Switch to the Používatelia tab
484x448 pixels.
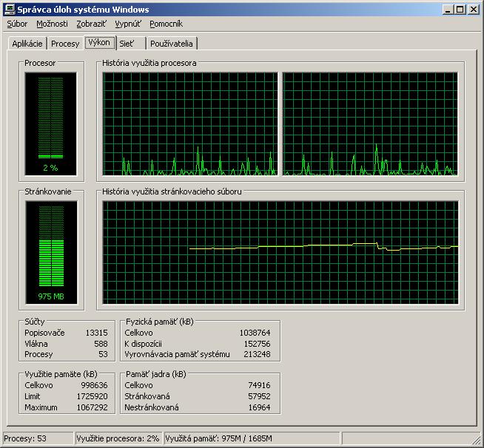coord(172,44)
